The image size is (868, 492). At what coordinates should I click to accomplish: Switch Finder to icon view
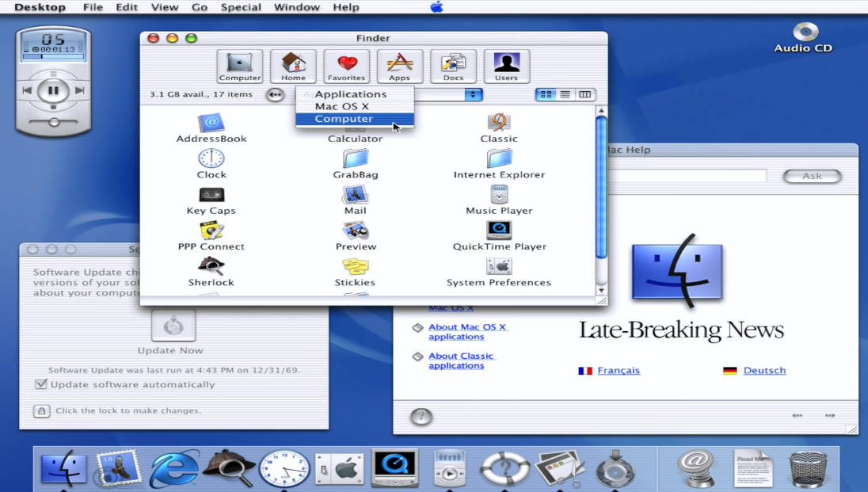[x=545, y=94]
